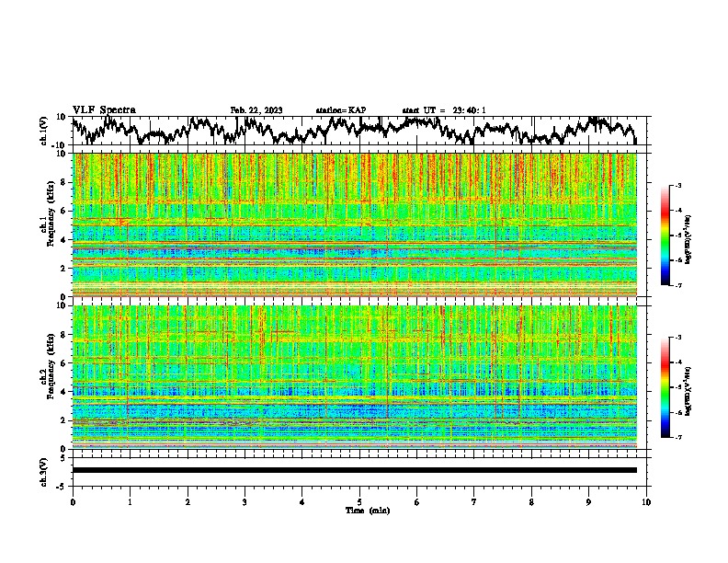The height and width of the screenshot is (563, 728).
Task: Click the "-3" tick on ch.1 color bar
Action: pyautogui.click(x=678, y=185)
